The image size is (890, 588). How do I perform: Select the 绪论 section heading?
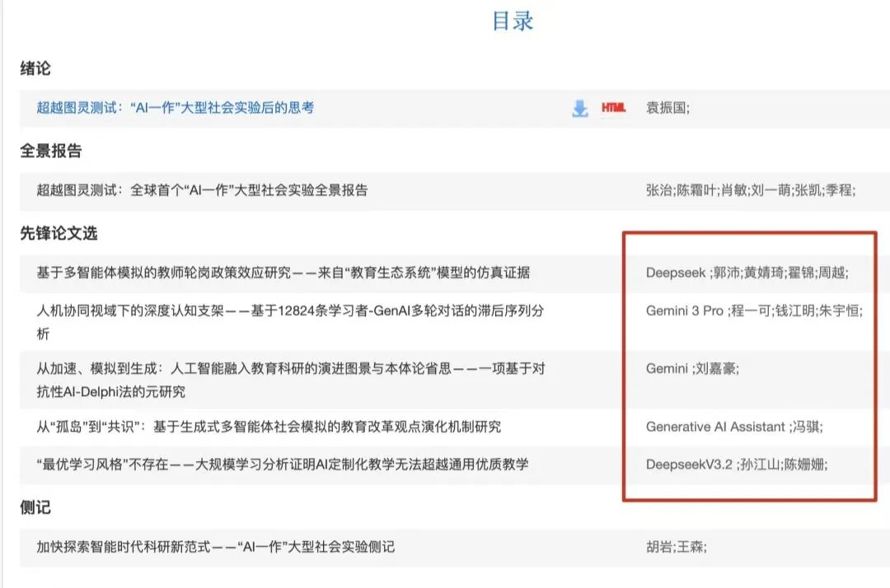35,68
